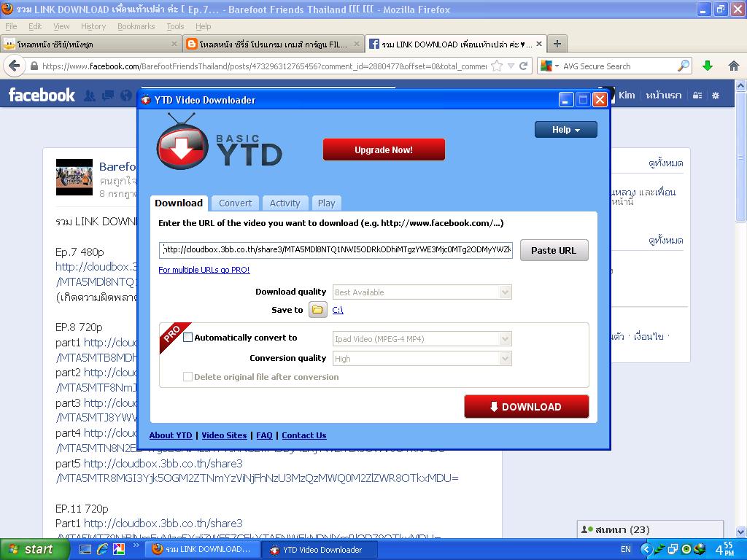Open URL bar history dropdown arrow

pyautogui.click(x=511, y=66)
